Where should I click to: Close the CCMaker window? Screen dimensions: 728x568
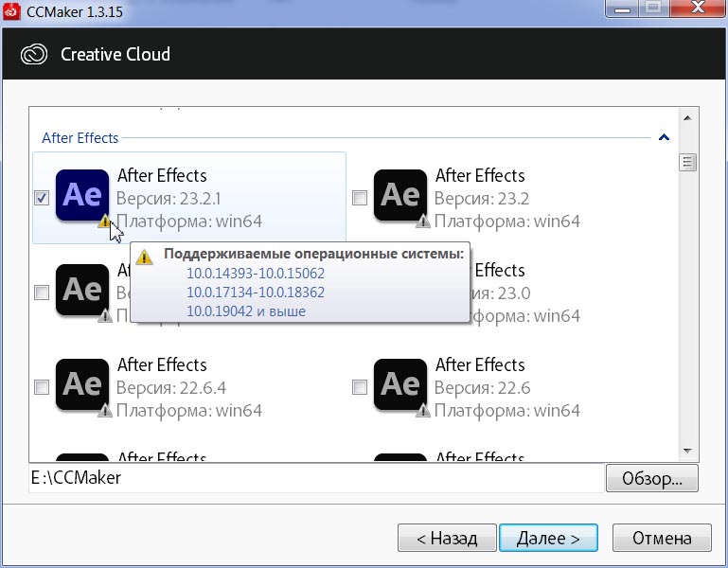(x=698, y=8)
